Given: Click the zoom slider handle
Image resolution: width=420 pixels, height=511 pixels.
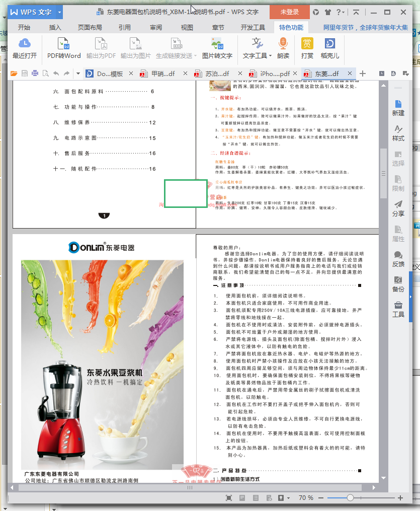Looking at the screenshot, I should 350,498.
